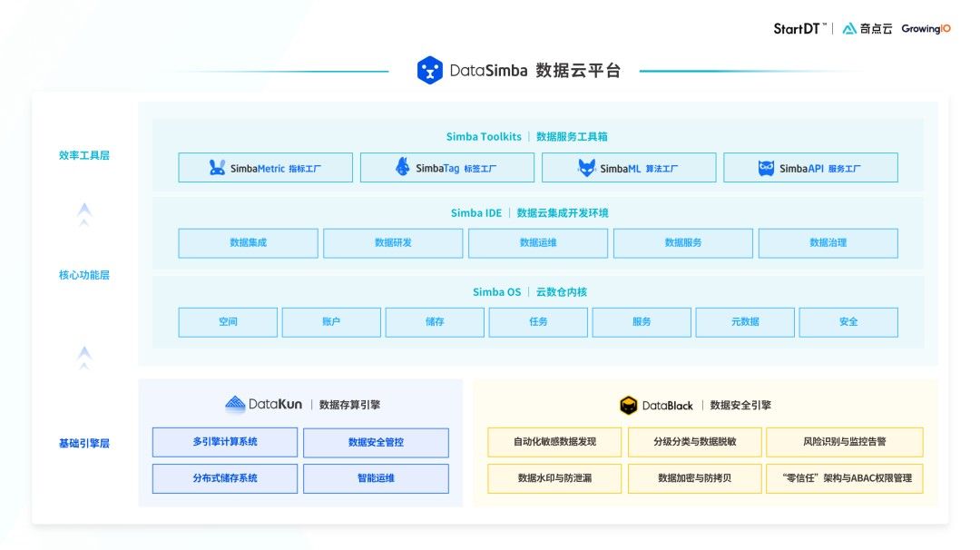Select the SimbaML wolf icon
The height and width of the screenshot is (550, 980).
(585, 167)
